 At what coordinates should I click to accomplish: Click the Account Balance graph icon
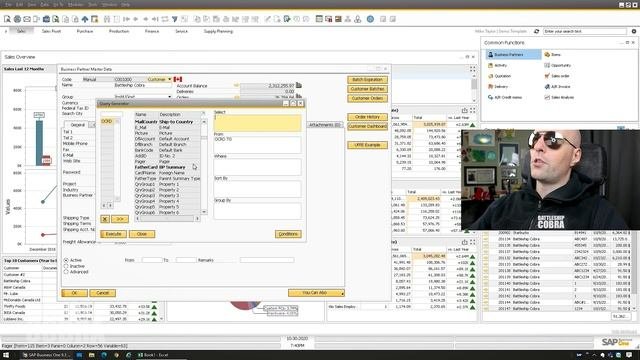(x=299, y=85)
